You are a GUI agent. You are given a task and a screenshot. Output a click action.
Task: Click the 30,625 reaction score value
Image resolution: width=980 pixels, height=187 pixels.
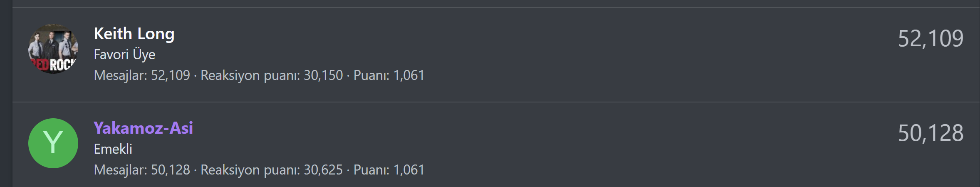coord(323,170)
